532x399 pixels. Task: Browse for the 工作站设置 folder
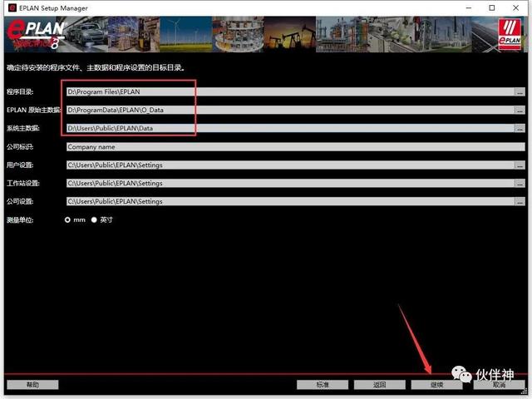tap(520, 183)
